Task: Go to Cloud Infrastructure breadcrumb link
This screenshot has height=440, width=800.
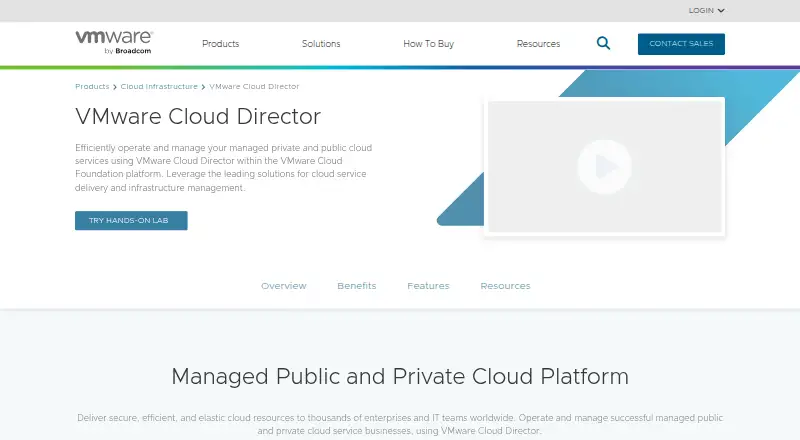Action: pos(159,87)
